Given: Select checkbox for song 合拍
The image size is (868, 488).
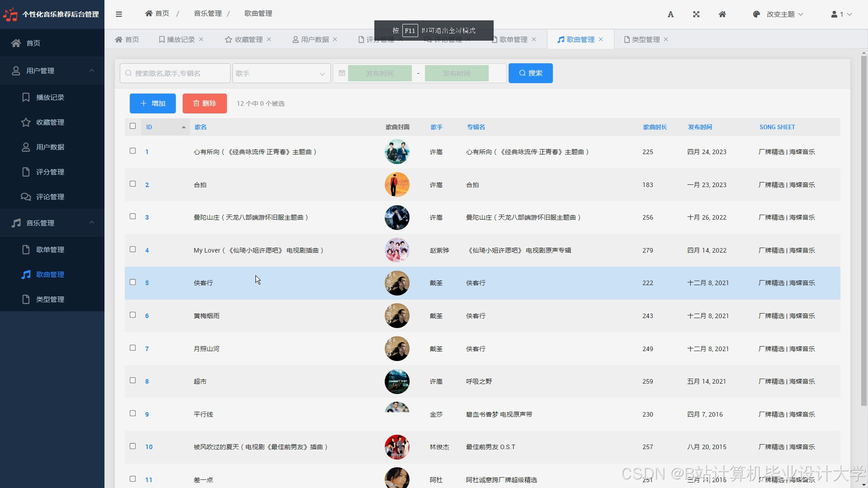Looking at the screenshot, I should click(132, 184).
